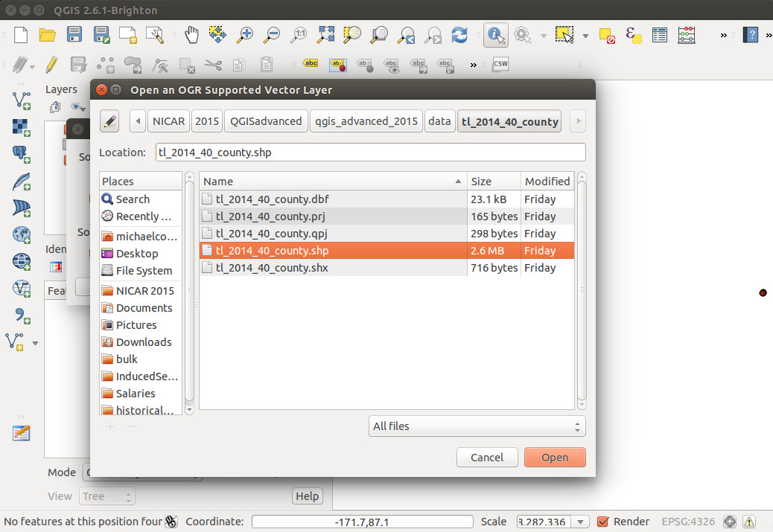Activate the Identify Features tool
This screenshot has height=532, width=773.
(495, 35)
